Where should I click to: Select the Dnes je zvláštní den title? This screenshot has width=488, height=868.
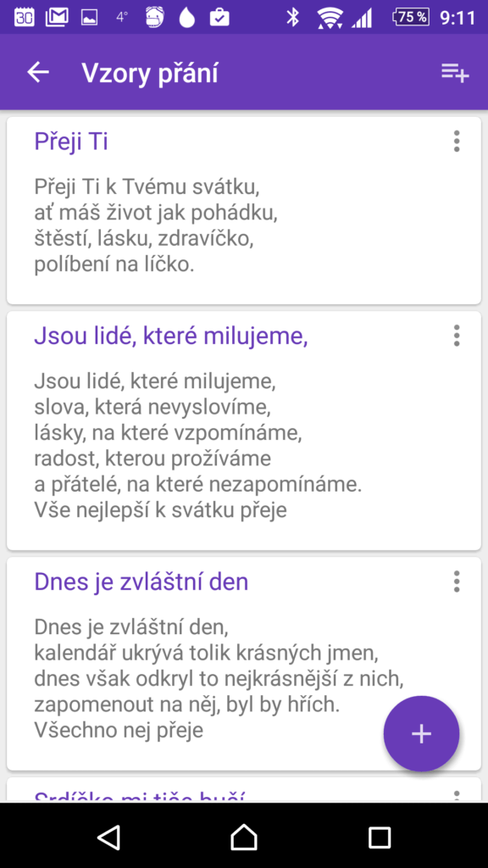(x=141, y=582)
